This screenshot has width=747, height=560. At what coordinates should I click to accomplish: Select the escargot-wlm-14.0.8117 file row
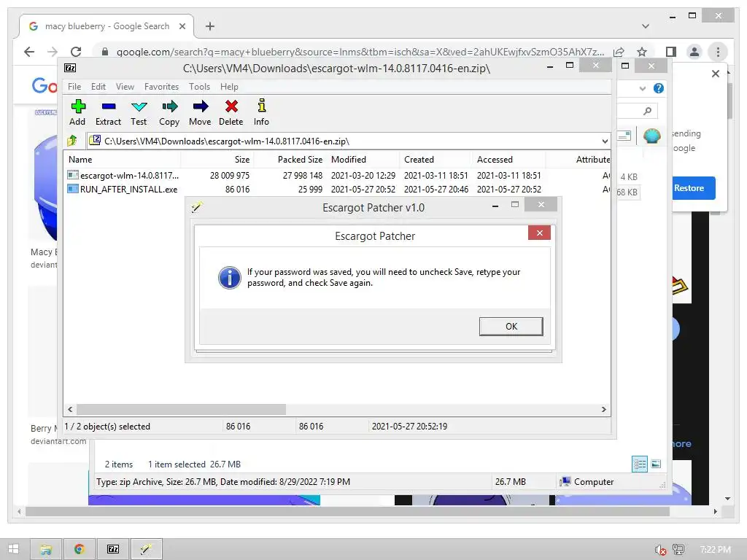pos(337,175)
